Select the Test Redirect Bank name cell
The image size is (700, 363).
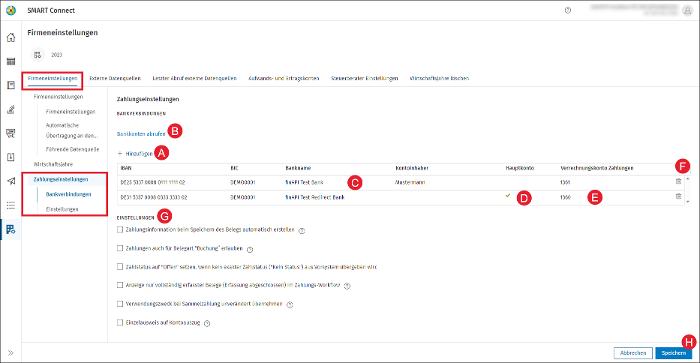tap(315, 197)
